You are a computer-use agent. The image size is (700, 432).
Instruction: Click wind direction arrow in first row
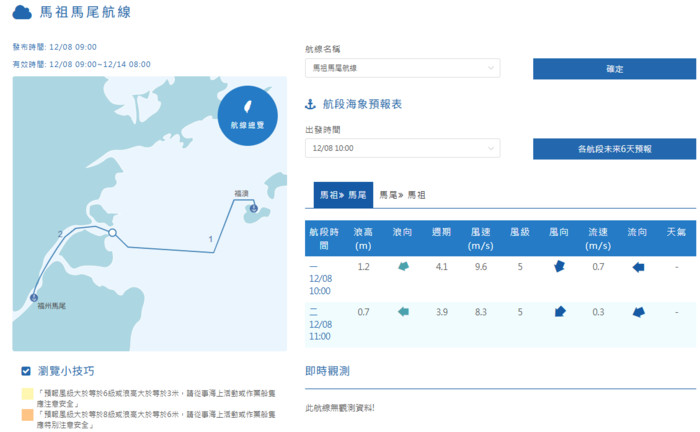point(559,267)
